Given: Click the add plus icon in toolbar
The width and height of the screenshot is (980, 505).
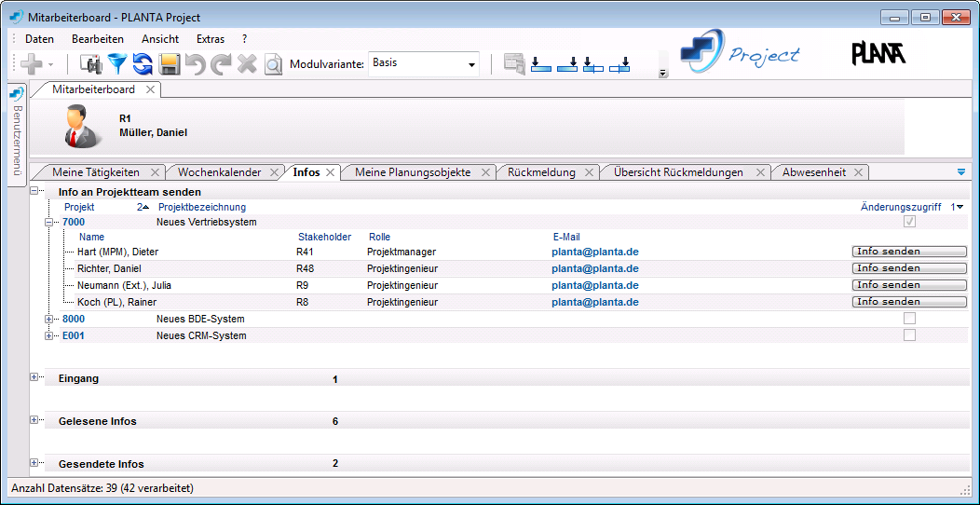Looking at the screenshot, I should (x=32, y=63).
